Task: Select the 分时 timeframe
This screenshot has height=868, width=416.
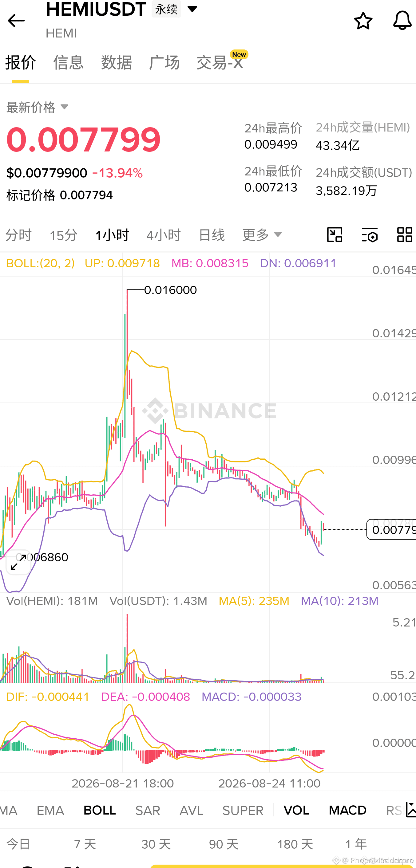Action: click(x=18, y=234)
